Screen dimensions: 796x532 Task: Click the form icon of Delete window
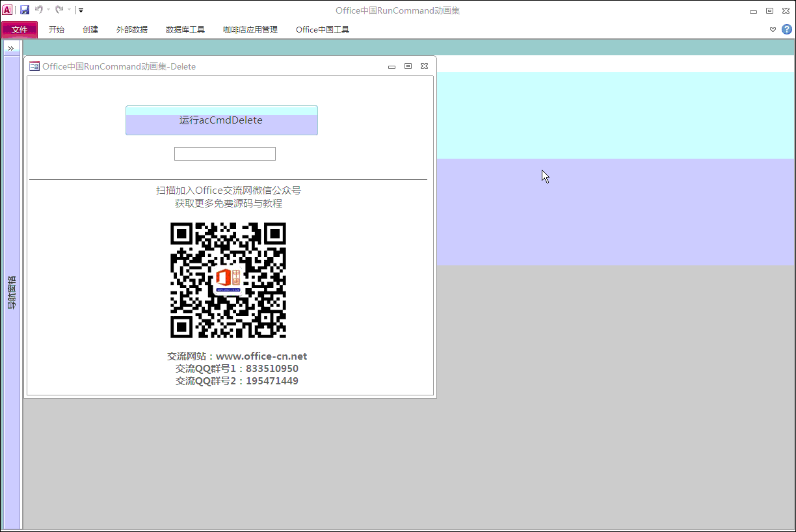click(34, 66)
